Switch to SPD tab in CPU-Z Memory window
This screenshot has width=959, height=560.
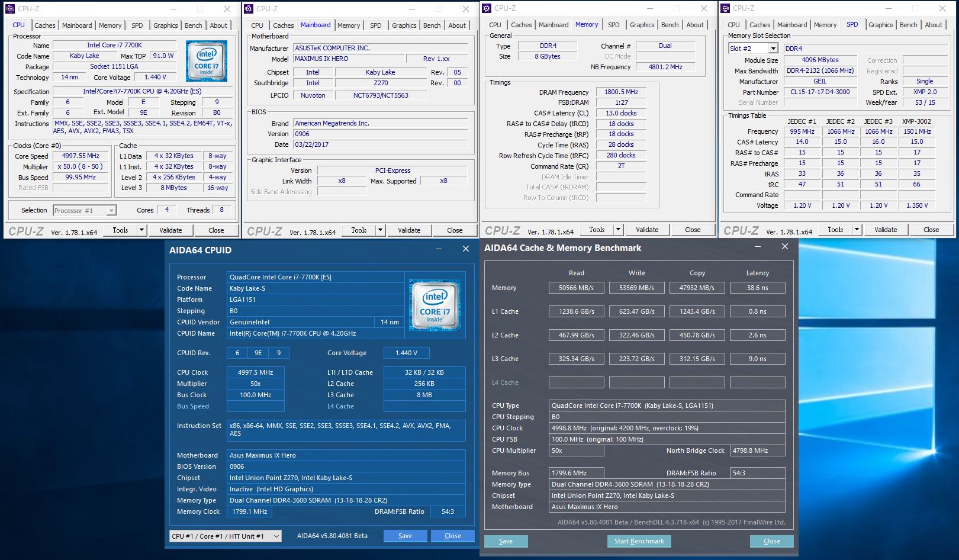[614, 25]
